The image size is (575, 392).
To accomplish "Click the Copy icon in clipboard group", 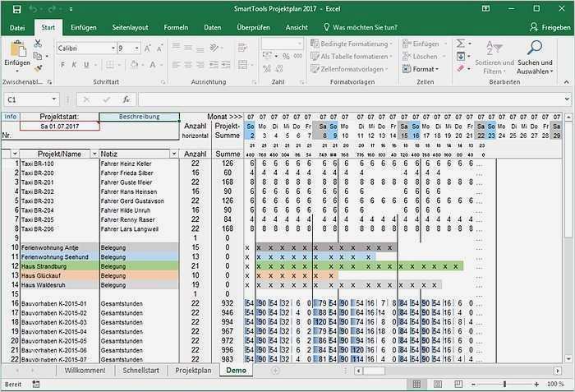I will click(38, 56).
